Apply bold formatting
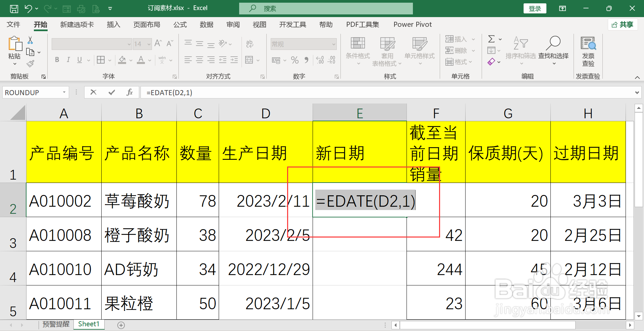This screenshot has height=331, width=644. coord(57,60)
